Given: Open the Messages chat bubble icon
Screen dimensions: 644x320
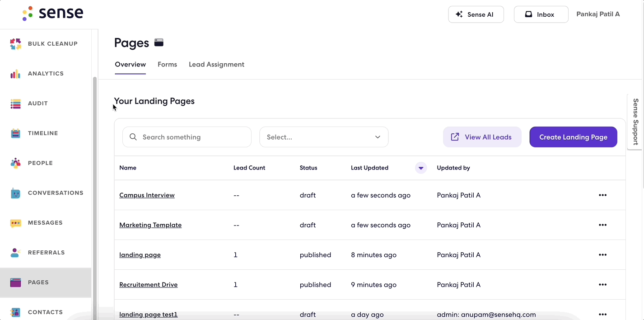Looking at the screenshot, I should pyautogui.click(x=15, y=223).
